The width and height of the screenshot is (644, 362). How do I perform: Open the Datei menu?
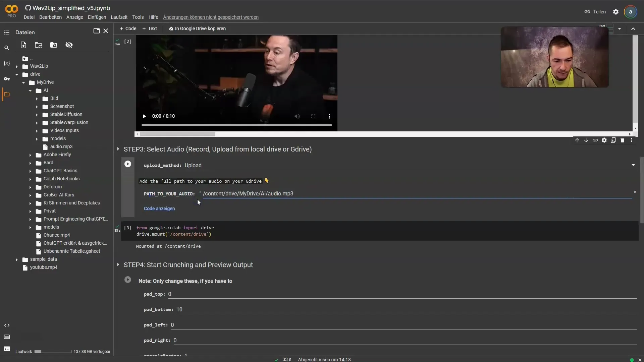pyautogui.click(x=29, y=17)
